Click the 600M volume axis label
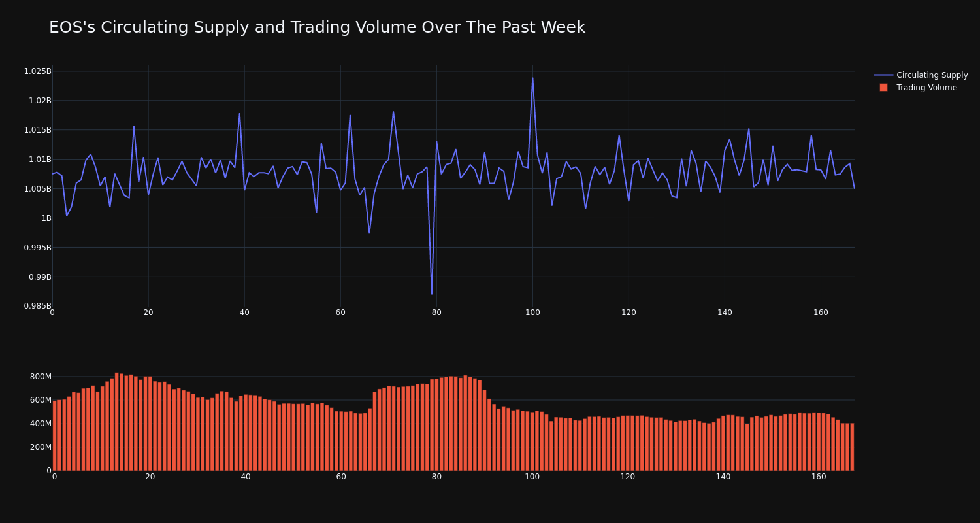 (x=40, y=400)
